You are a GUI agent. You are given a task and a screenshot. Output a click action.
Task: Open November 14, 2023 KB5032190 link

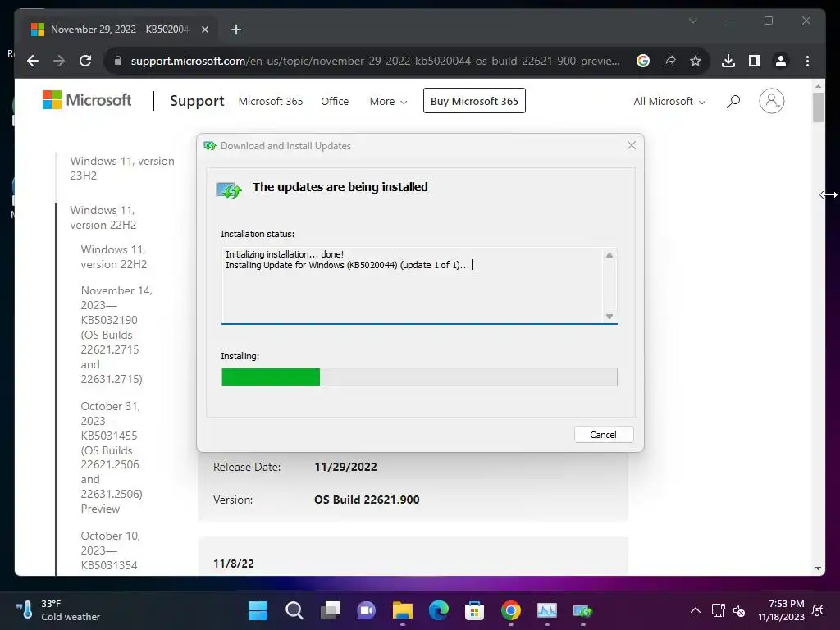(x=116, y=335)
